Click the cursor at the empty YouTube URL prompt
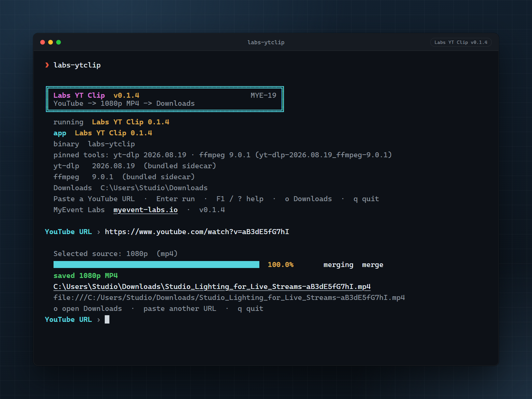The image size is (532, 399). pyautogui.click(x=107, y=320)
